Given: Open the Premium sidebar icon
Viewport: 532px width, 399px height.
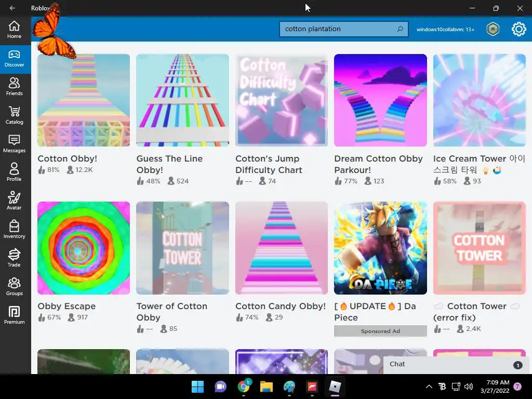Looking at the screenshot, I should [x=14, y=315].
